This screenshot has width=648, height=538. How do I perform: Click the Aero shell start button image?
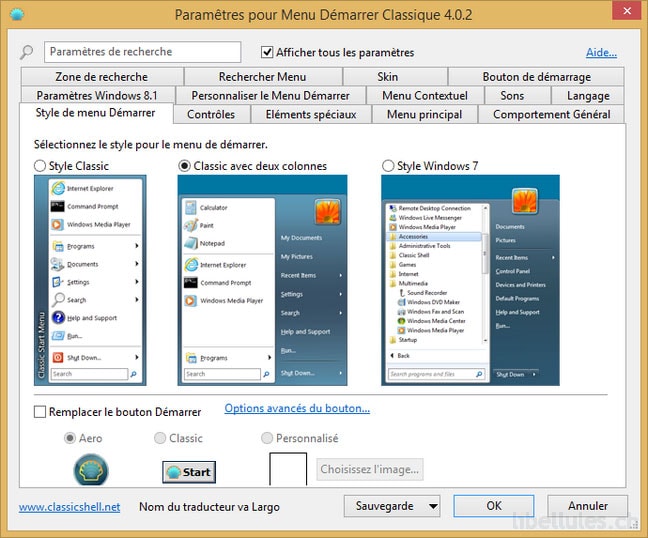91,470
